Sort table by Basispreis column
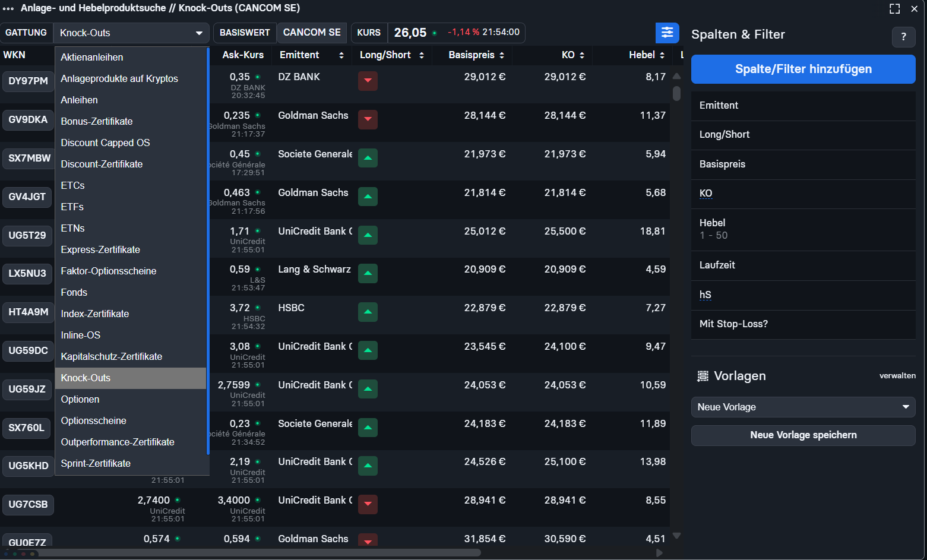The width and height of the screenshot is (927, 560). pyautogui.click(x=476, y=55)
